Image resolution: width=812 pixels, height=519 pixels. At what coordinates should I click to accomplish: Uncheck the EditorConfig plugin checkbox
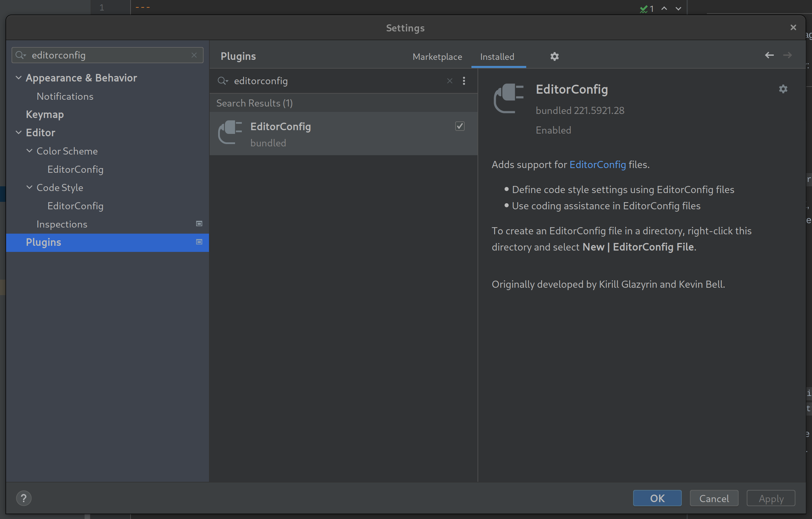point(460,126)
